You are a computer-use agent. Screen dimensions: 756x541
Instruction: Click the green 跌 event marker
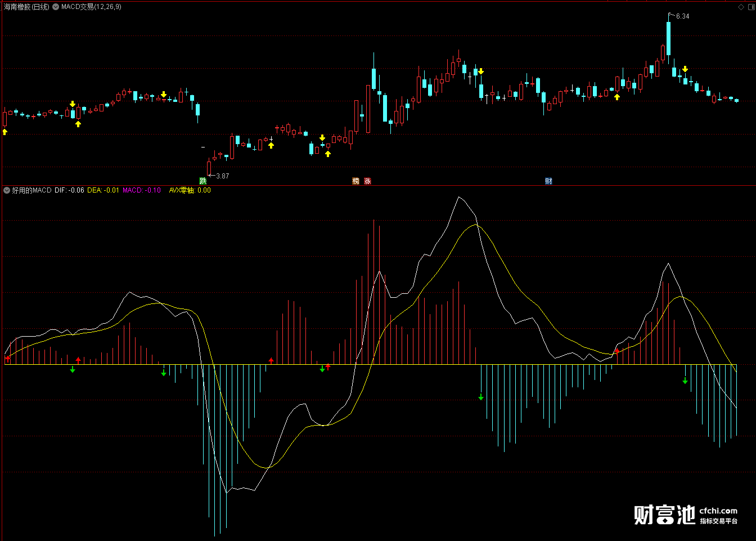[203, 181]
